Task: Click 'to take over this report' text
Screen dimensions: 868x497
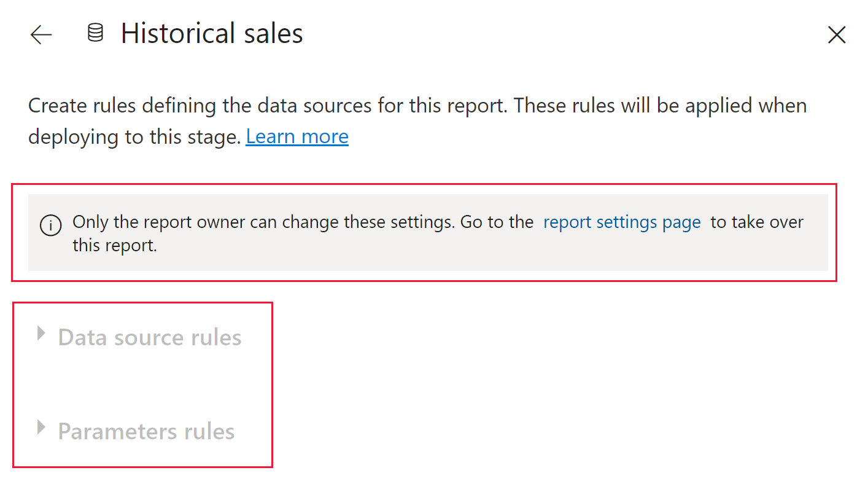Action: click(x=756, y=222)
